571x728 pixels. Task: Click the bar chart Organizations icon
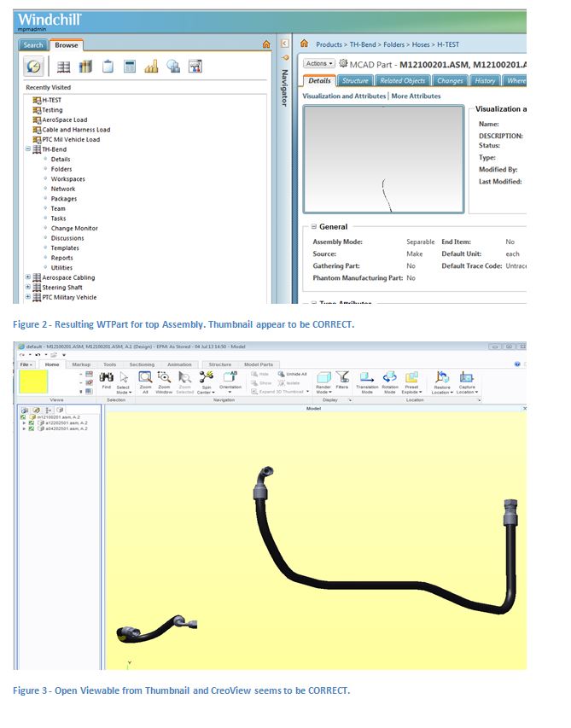click(x=151, y=67)
